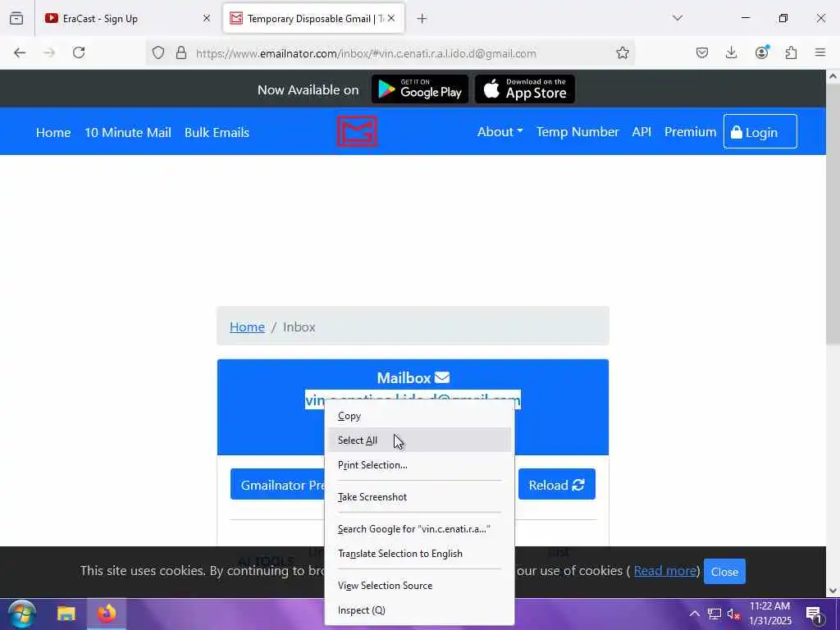This screenshot has width=840, height=630.
Task: Choose Select All in context menu
Action: [x=419, y=441]
